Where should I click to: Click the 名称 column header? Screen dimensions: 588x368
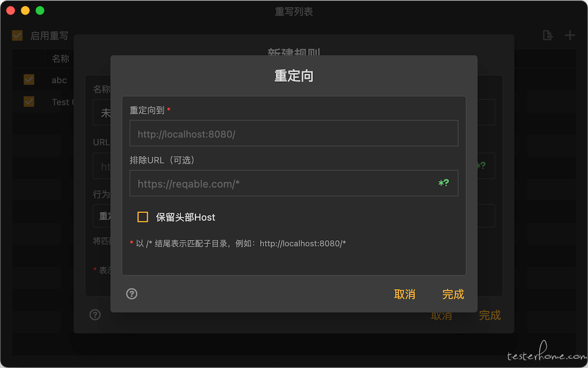tap(60, 59)
